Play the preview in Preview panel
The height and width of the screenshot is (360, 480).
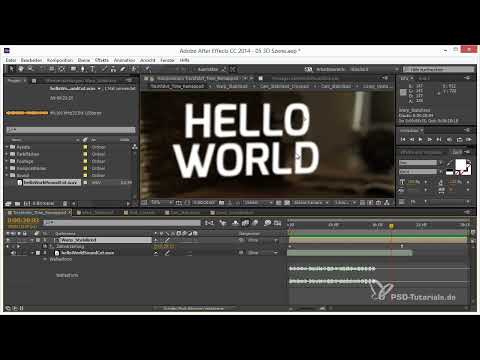[420, 139]
